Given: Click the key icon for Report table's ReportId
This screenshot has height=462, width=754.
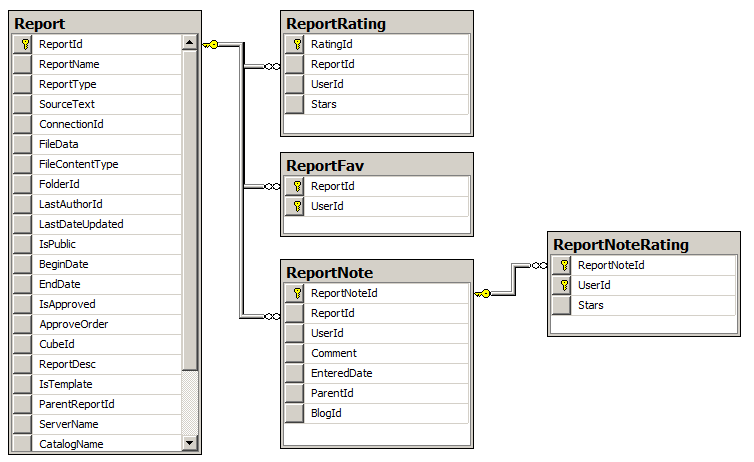Looking at the screenshot, I should (23, 44).
